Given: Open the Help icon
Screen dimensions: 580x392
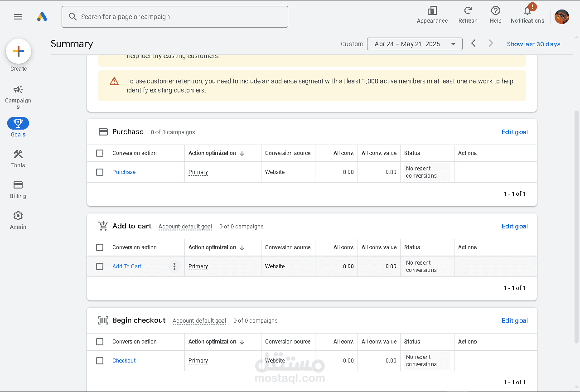Looking at the screenshot, I should point(495,11).
